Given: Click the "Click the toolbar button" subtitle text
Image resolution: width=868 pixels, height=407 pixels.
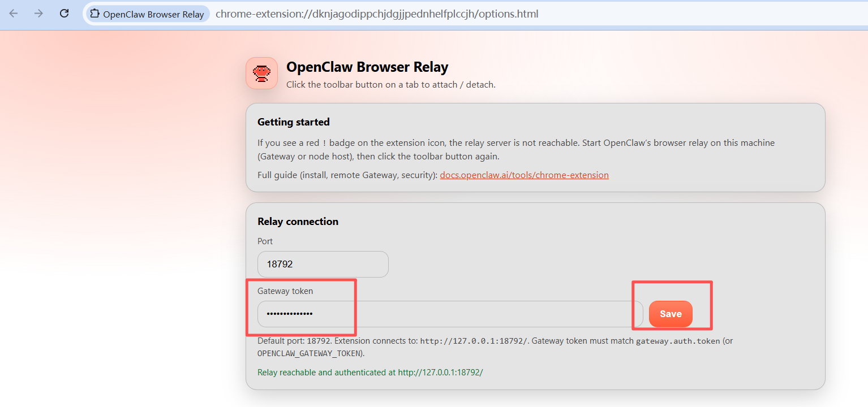Looking at the screenshot, I should point(390,85).
